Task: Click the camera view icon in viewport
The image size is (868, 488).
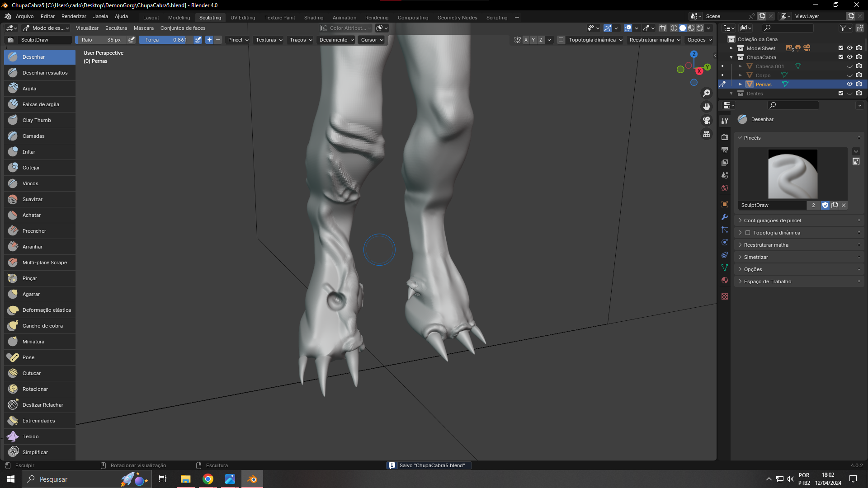Action: [x=707, y=121]
